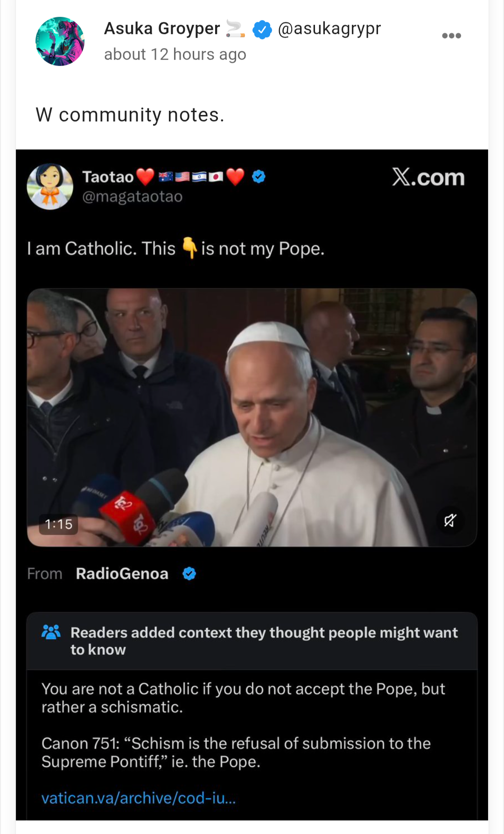Open the vatican.va archive link
This screenshot has height=834, width=504.
139,798
